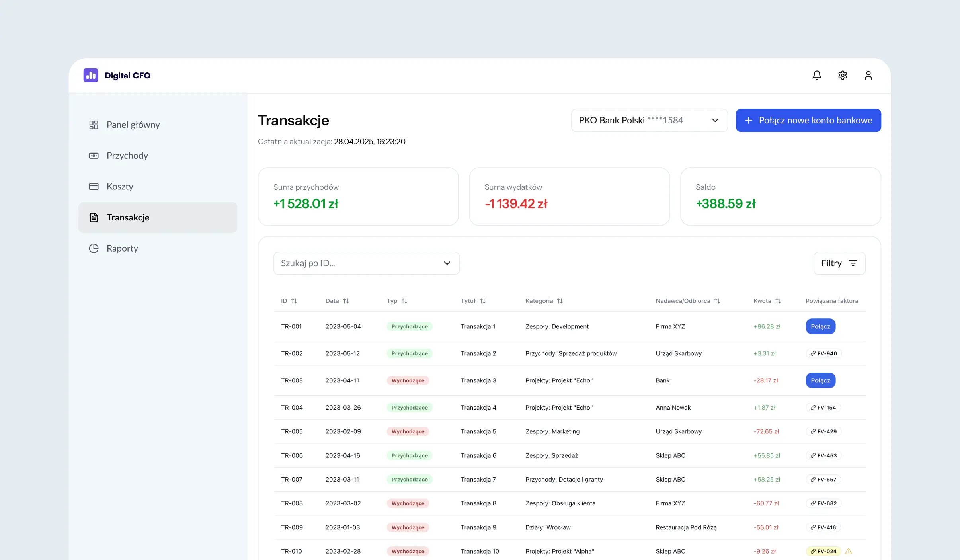This screenshot has width=960, height=560.
Task: Click the last update timestamp 28.04.2025
Action: coord(370,142)
